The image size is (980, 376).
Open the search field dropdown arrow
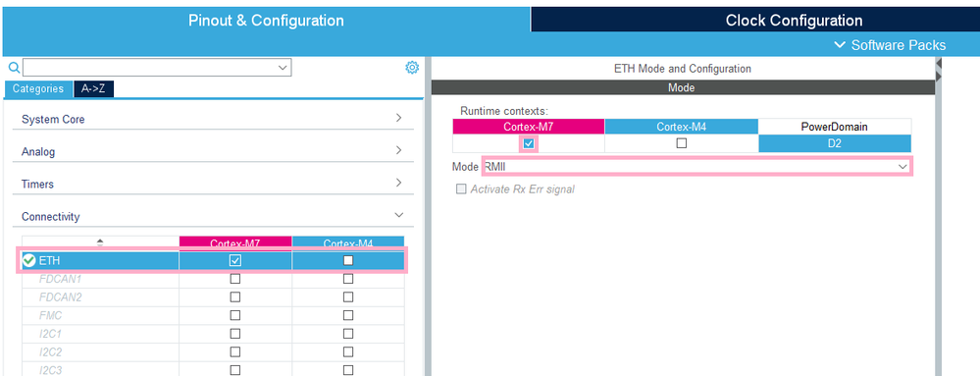click(284, 68)
